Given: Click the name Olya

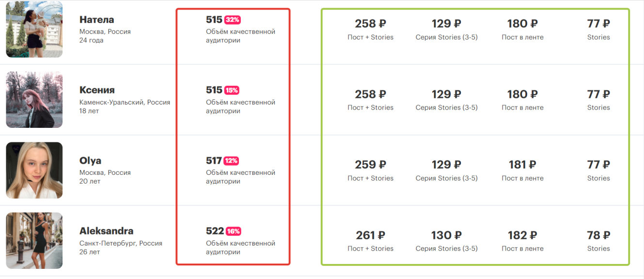Looking at the screenshot, I should pos(90,161).
